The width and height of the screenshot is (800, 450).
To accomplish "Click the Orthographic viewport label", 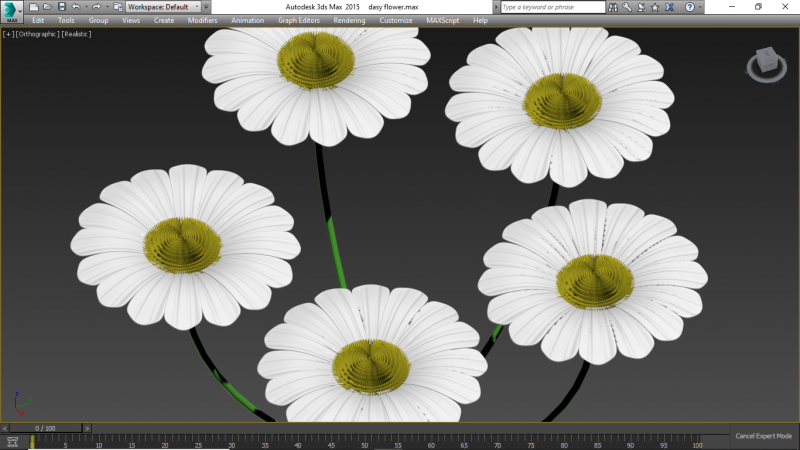I will [x=37, y=34].
